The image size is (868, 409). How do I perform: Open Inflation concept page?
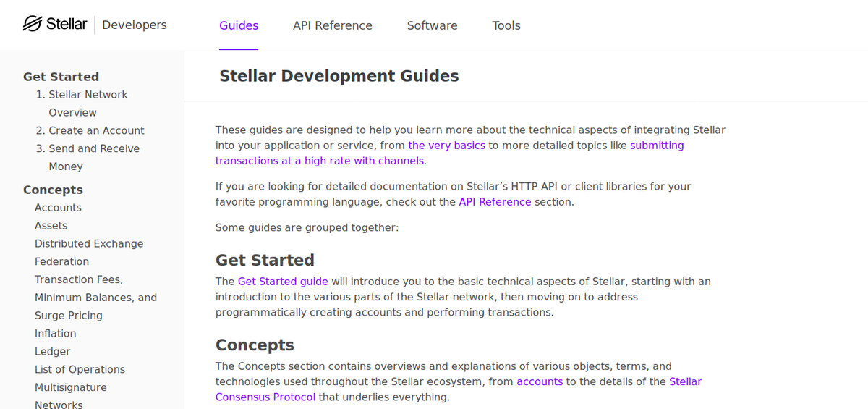tap(55, 334)
